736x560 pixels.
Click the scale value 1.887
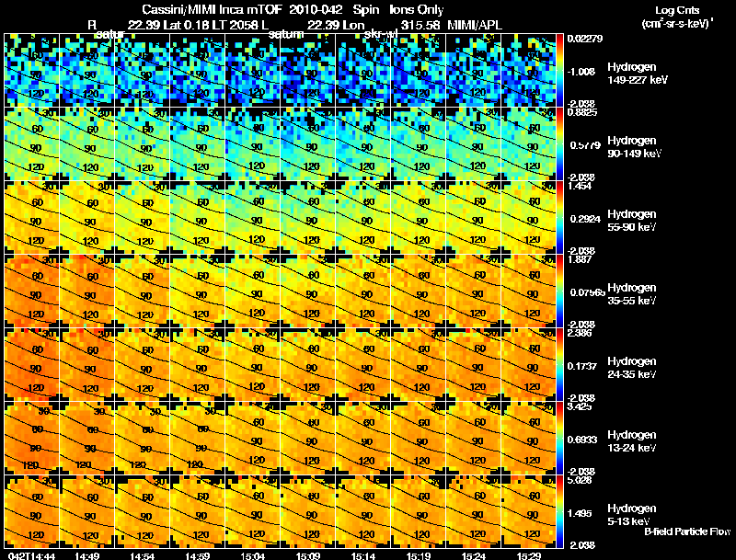coord(580,259)
